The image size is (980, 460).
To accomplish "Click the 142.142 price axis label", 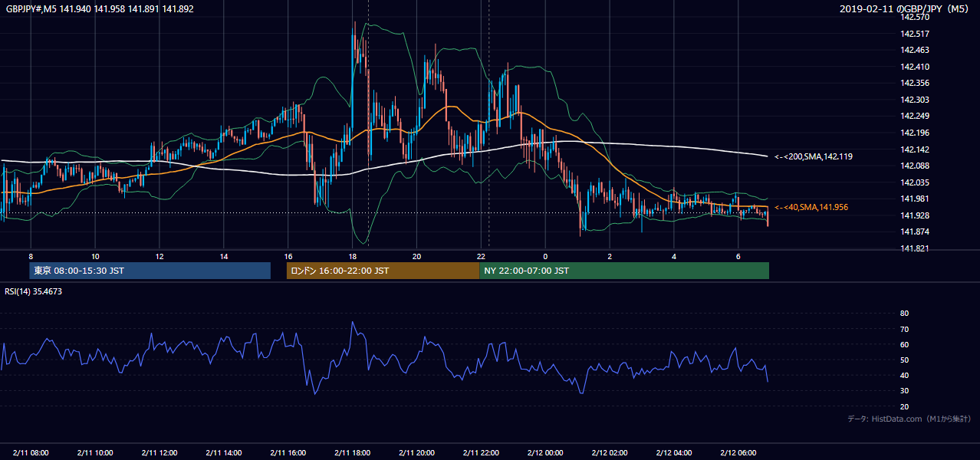I will coord(914,149).
